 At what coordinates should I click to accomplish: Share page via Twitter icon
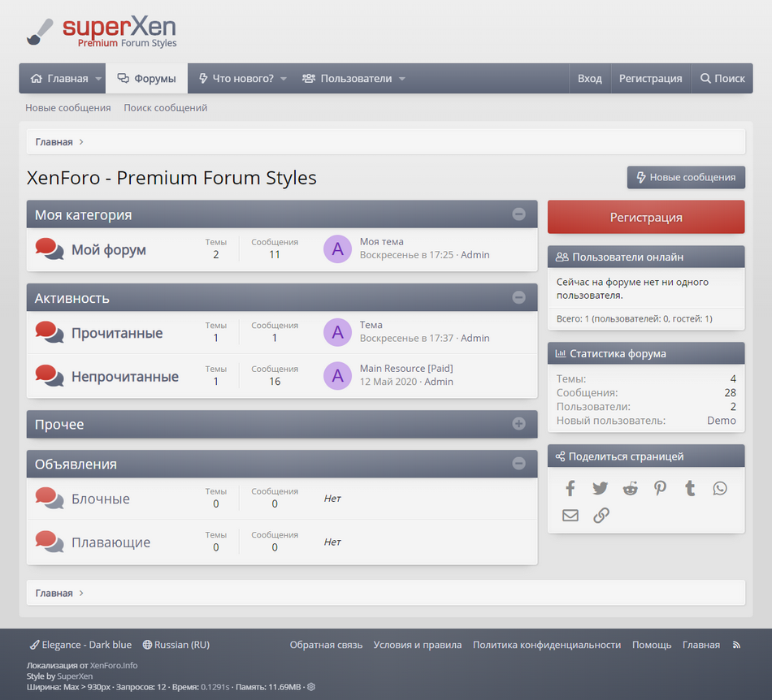[601, 488]
